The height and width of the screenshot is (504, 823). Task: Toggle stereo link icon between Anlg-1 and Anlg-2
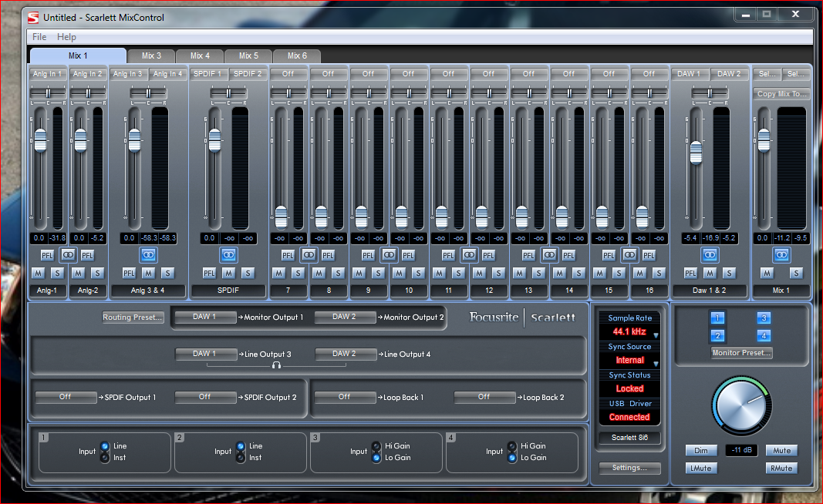coord(68,255)
